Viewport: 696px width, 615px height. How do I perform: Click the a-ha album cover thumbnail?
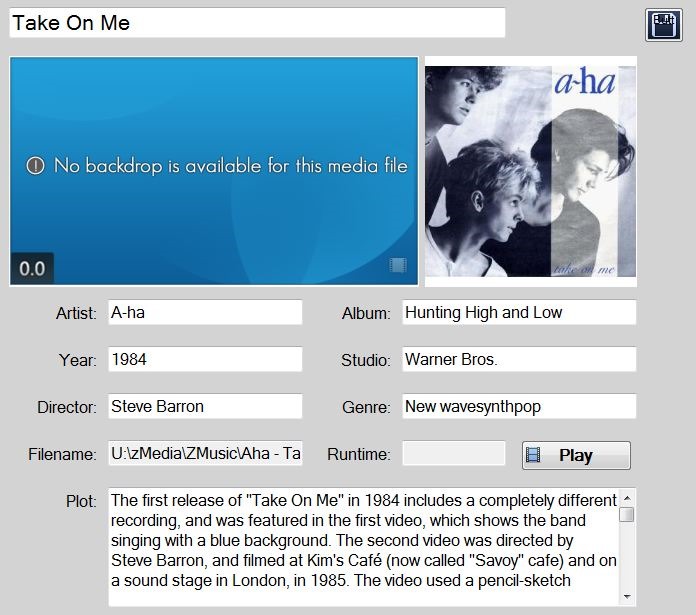click(x=530, y=171)
